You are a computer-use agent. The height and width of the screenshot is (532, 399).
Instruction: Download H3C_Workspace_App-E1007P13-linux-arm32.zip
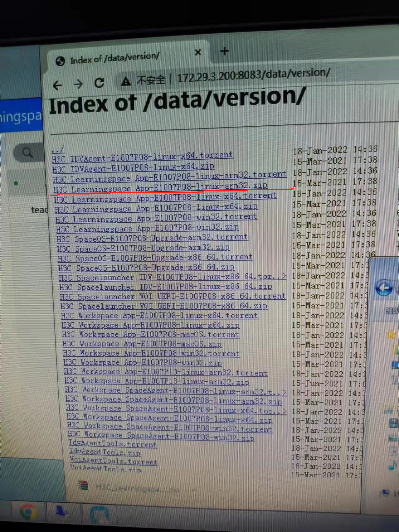(157, 381)
